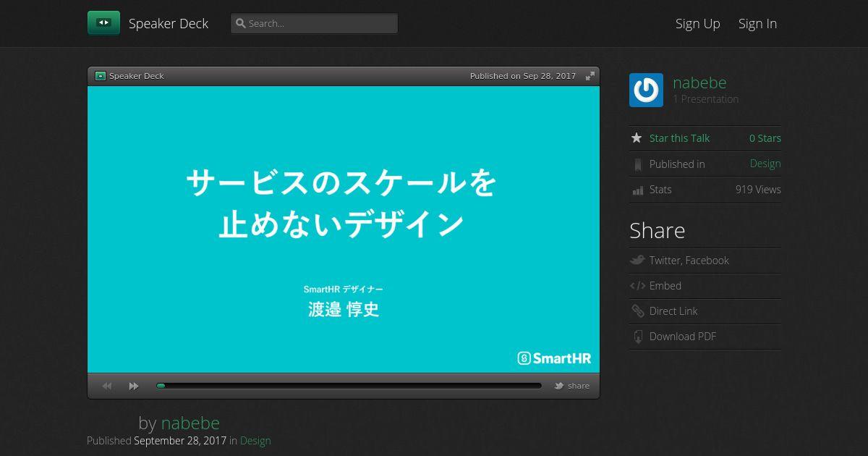Focus the Search input field
Image resolution: width=868 pixels, height=456 pixels.
314,23
